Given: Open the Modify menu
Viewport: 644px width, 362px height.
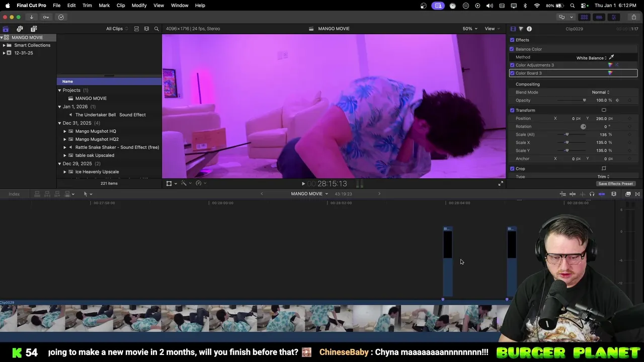Looking at the screenshot, I should tap(139, 5).
